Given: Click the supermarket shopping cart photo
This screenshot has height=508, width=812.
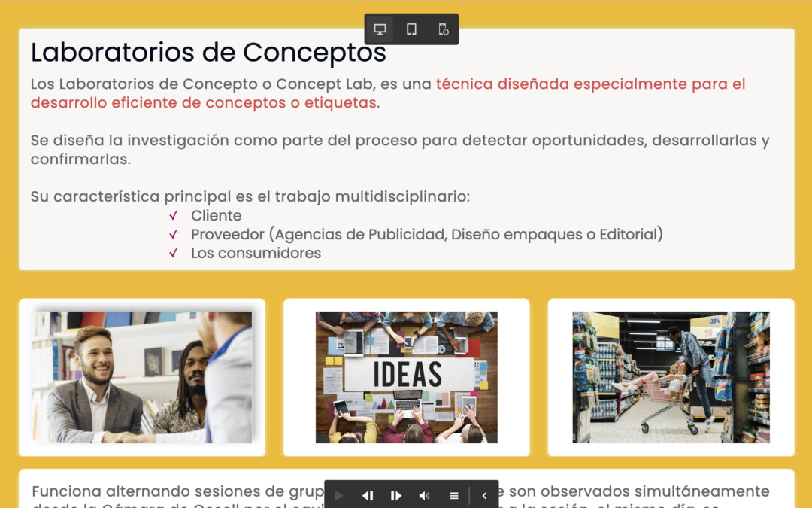Looking at the screenshot, I should [x=671, y=377].
